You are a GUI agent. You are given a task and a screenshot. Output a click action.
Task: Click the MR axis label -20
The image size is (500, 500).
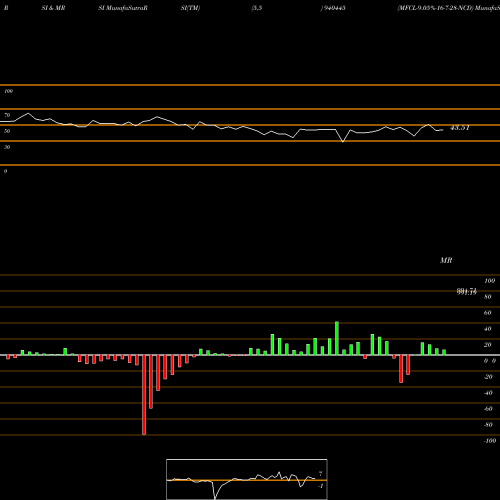[488, 377]
